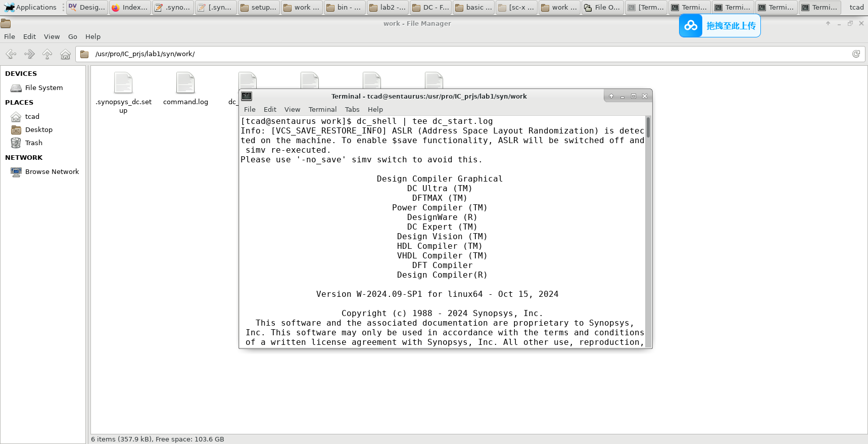Switch to File O... taskbar window

point(602,7)
